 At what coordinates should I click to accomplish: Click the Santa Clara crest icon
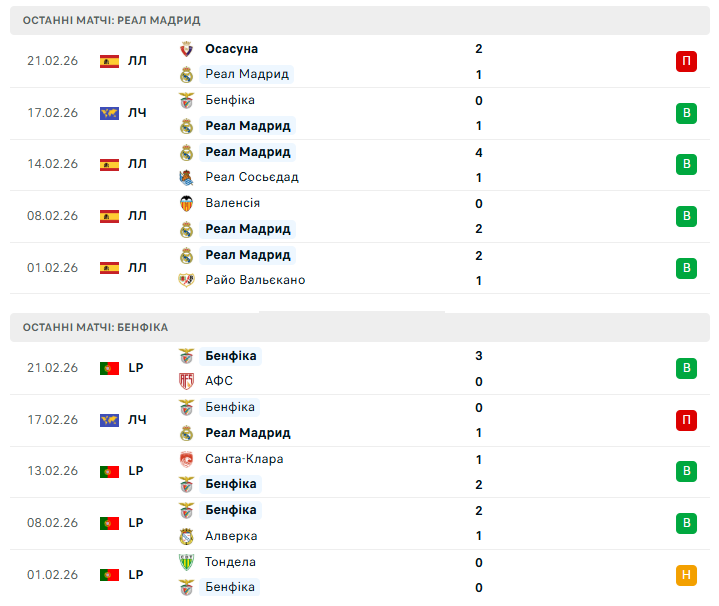[186, 460]
